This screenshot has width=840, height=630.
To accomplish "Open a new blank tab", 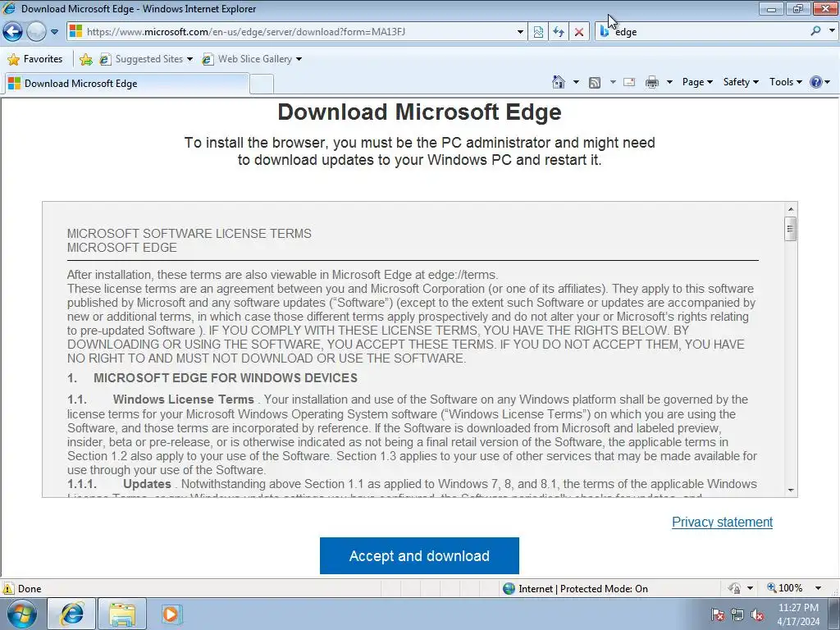I will click(262, 84).
